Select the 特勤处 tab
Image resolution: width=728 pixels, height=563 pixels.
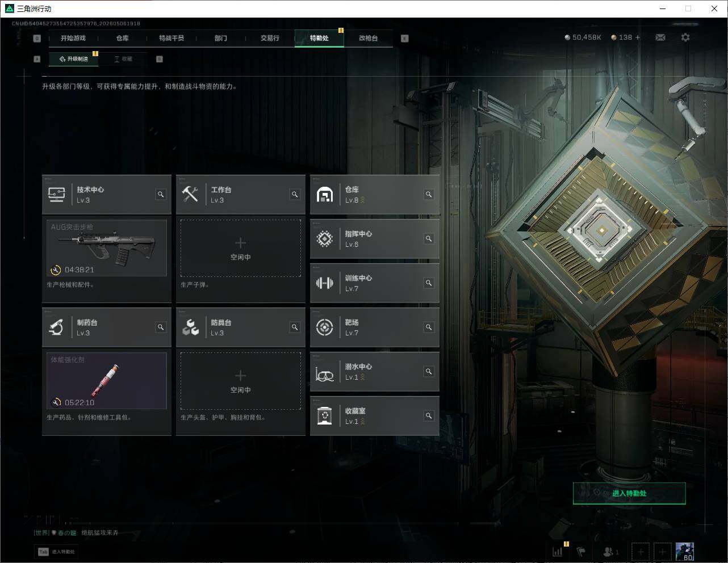click(319, 38)
